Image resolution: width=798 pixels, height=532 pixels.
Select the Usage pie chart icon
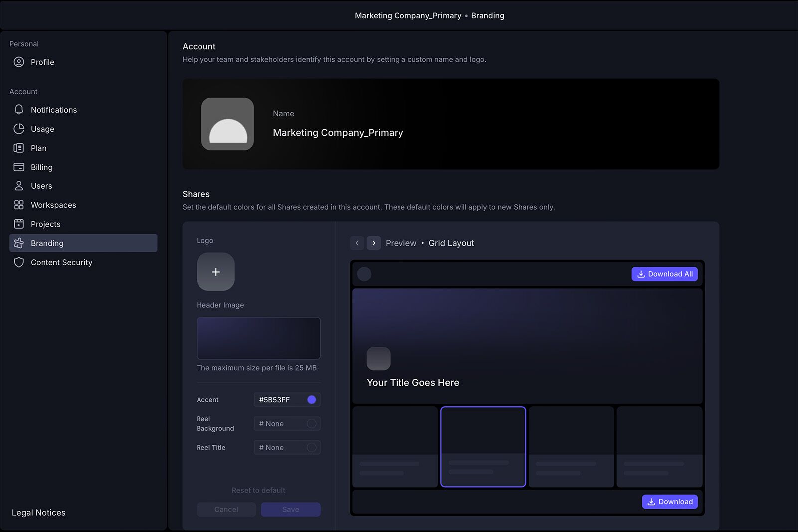19,129
